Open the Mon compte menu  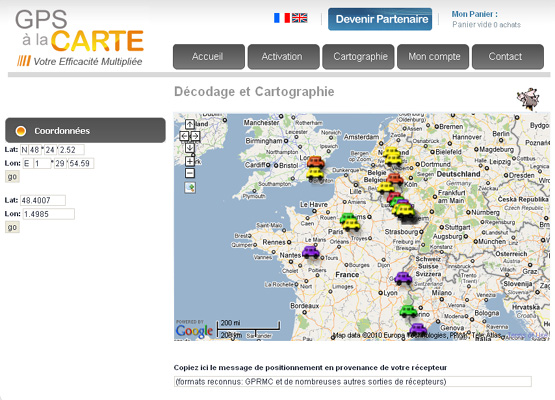coord(433,57)
